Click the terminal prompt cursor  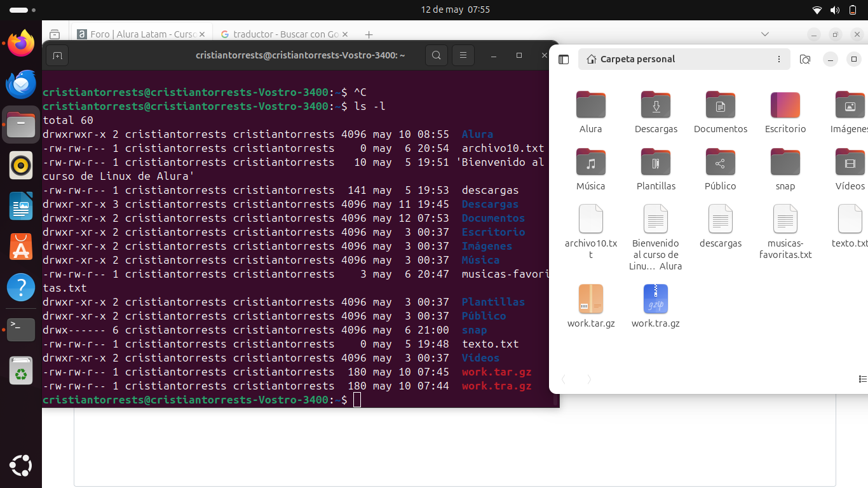[357, 400]
